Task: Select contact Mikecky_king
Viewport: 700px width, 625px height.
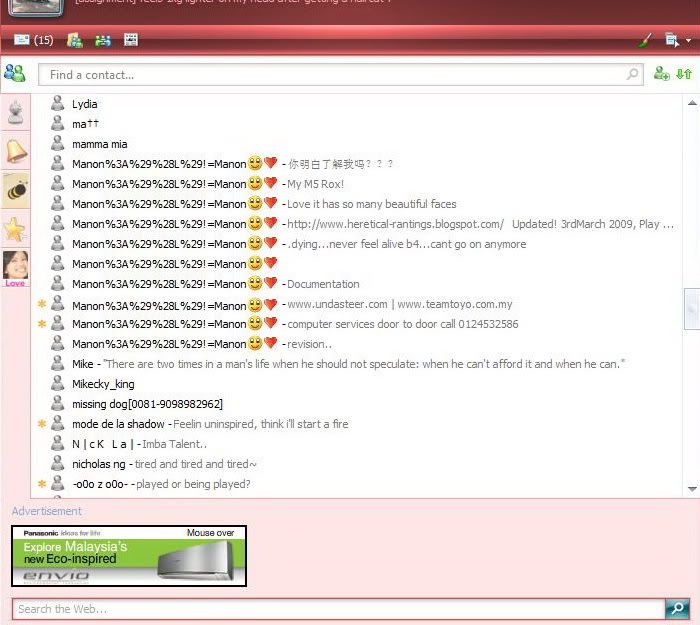Action: point(103,384)
